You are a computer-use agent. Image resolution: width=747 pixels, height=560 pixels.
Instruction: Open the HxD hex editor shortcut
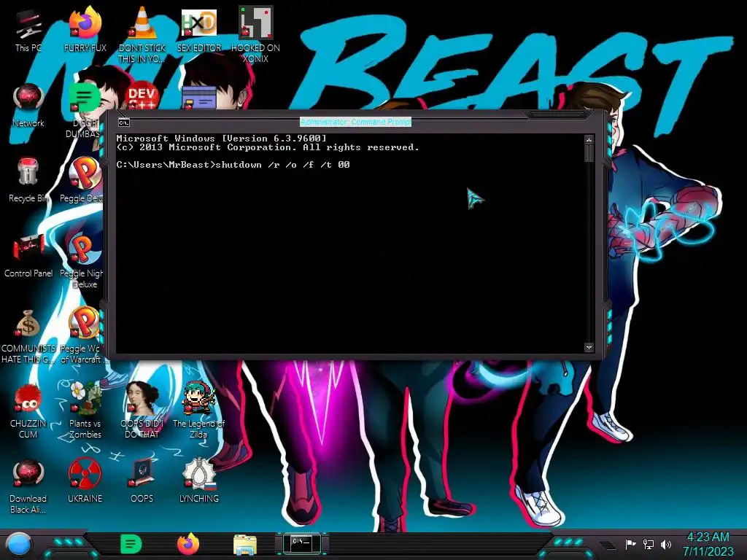click(199, 31)
